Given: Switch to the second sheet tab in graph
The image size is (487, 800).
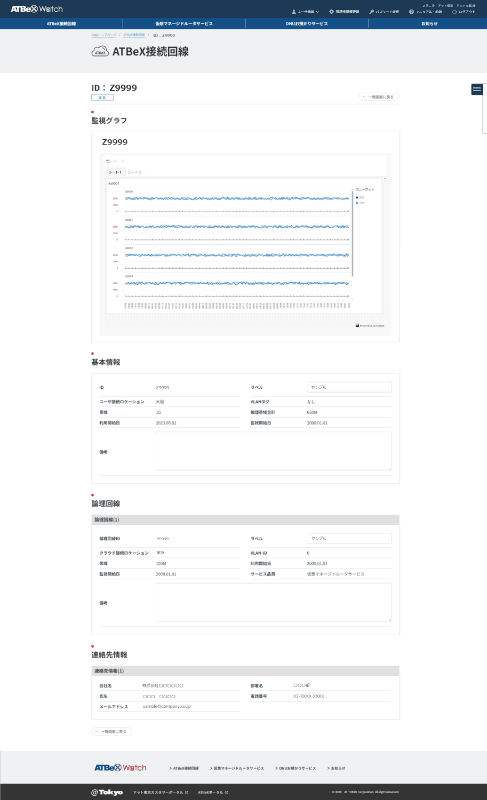Looking at the screenshot, I should point(135,172).
